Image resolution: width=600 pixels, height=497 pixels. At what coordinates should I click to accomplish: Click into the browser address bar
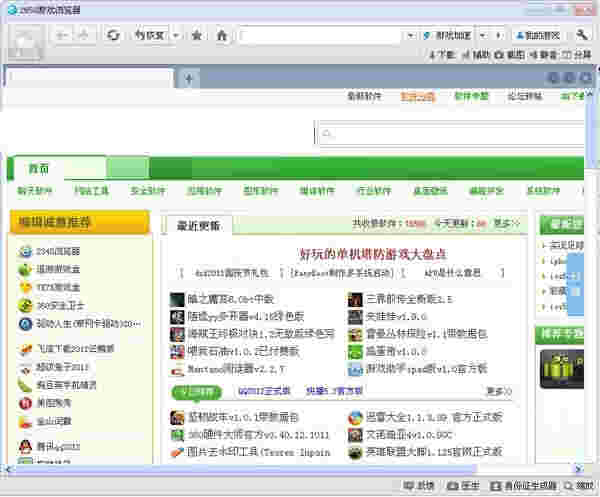click(321, 36)
